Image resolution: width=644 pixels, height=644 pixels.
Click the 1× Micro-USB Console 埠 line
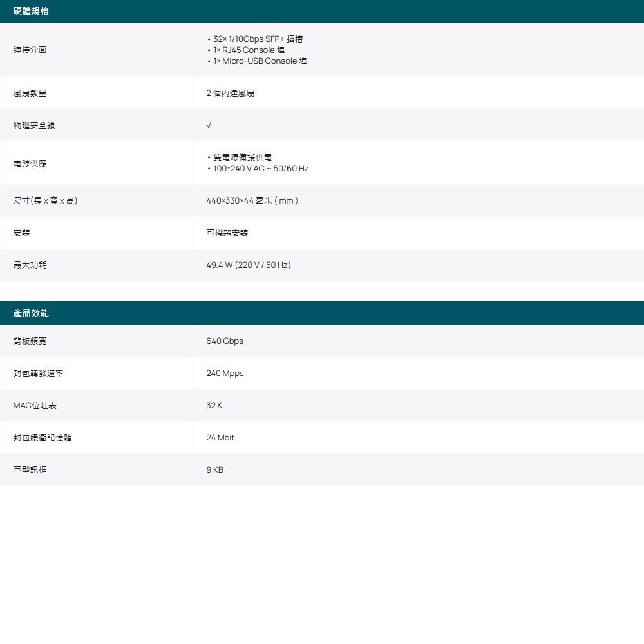pos(260,61)
